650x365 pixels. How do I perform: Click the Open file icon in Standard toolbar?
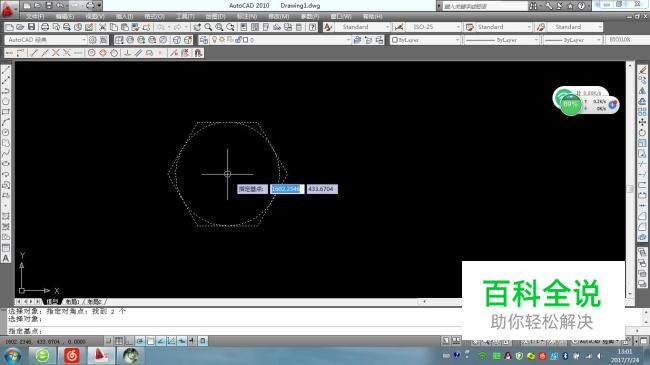pyautogui.click(x=20, y=27)
